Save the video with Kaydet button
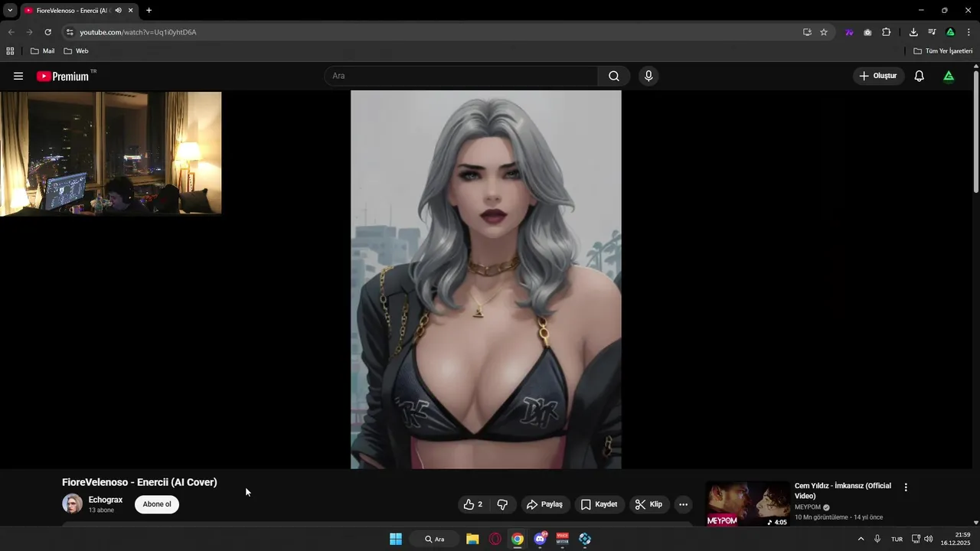The width and height of the screenshot is (980, 551). pos(599,504)
